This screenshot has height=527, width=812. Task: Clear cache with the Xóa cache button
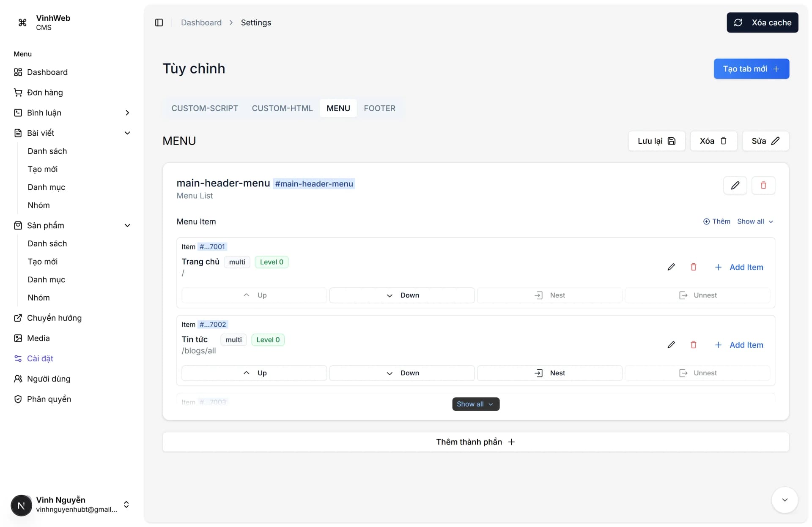pos(762,22)
